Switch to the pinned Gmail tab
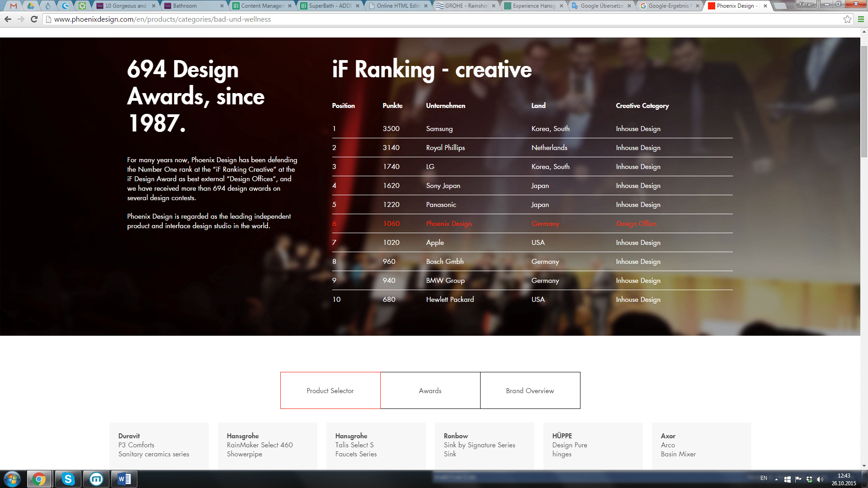Image resolution: width=868 pixels, height=488 pixels. (14, 6)
